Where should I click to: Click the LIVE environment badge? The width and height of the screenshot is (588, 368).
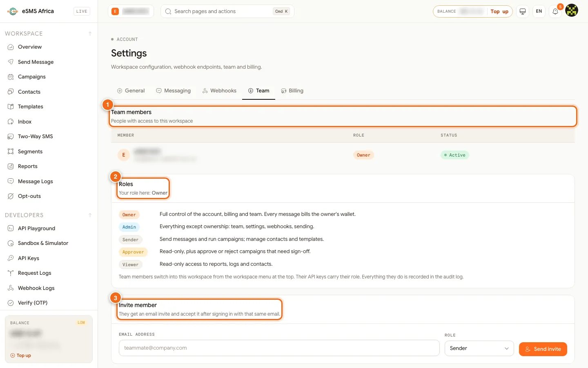82,11
